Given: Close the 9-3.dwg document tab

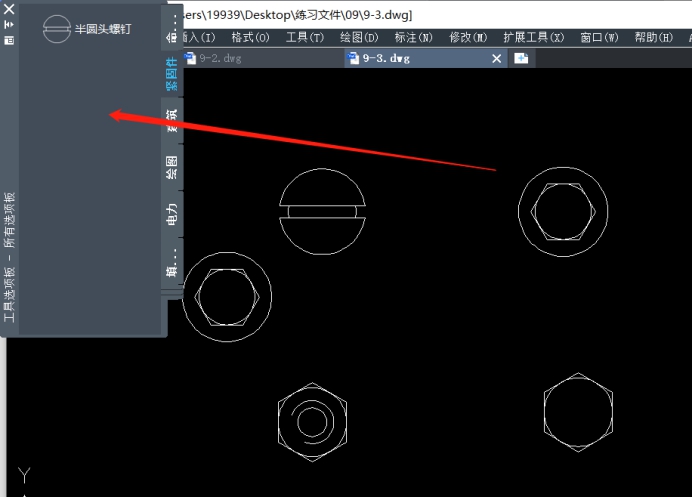Looking at the screenshot, I should point(497,59).
